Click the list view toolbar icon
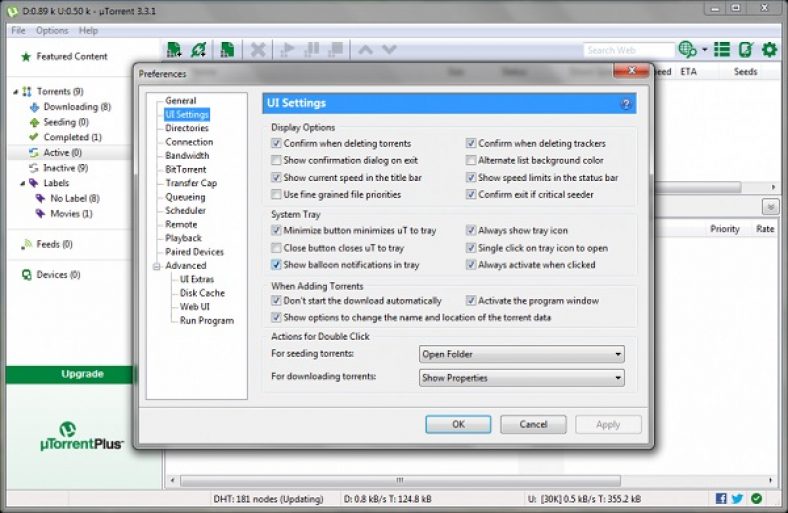Screen dimensions: 788x513 722,50
